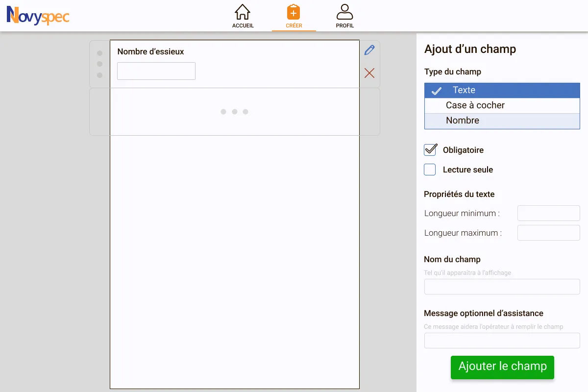Choose Case à cocher field type

click(x=502, y=105)
